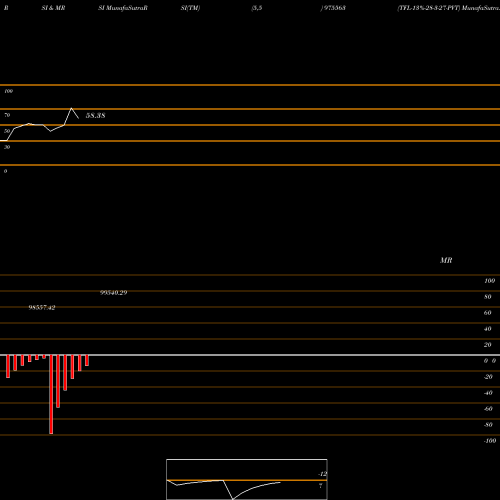Click the MR axis label -20
Viewport: 500px width, 500px height.
tap(488, 377)
